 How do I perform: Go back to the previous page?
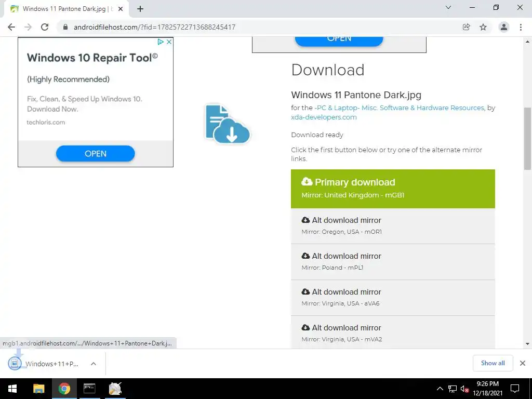[11, 27]
